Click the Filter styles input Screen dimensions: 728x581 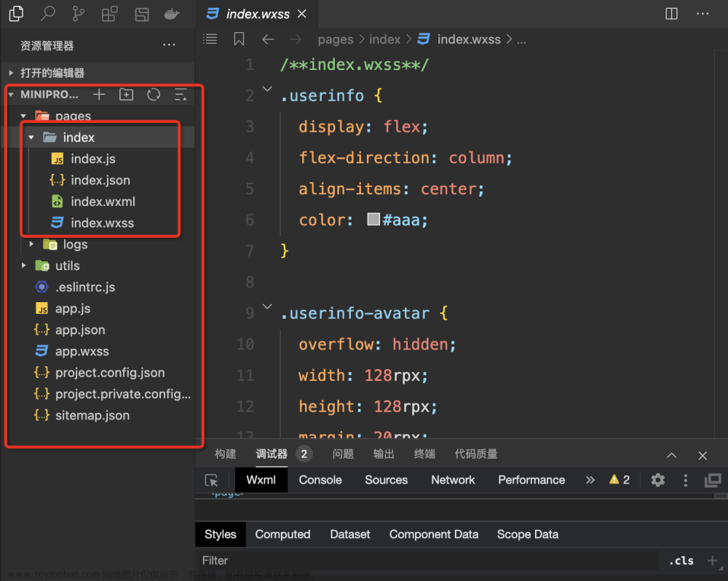coord(427,561)
